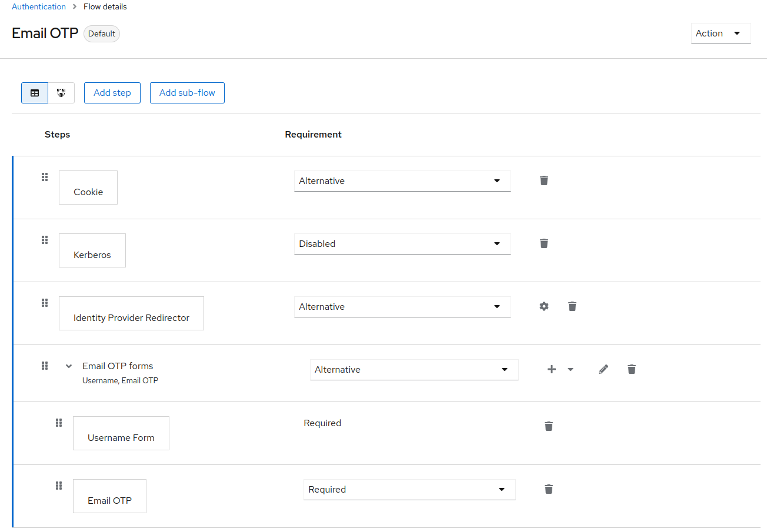The image size is (767, 532).
Task: Open Kerberos requirement dropdown showing Disabled
Action: [402, 244]
